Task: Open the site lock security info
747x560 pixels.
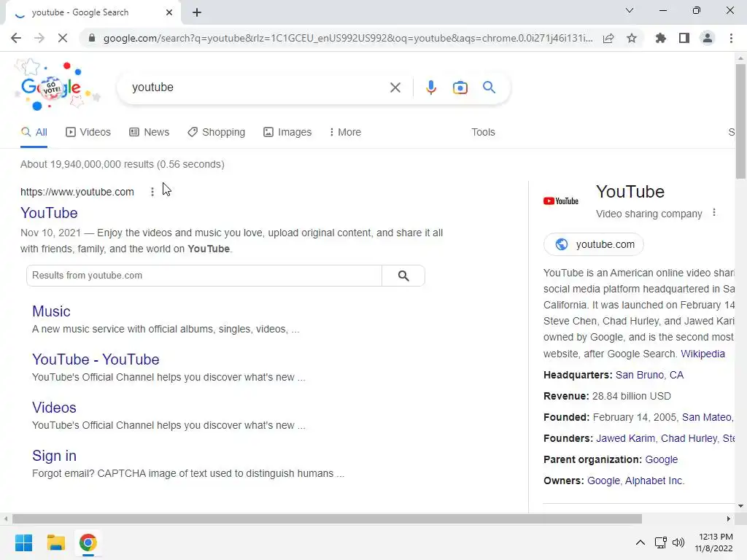Action: click(92, 38)
